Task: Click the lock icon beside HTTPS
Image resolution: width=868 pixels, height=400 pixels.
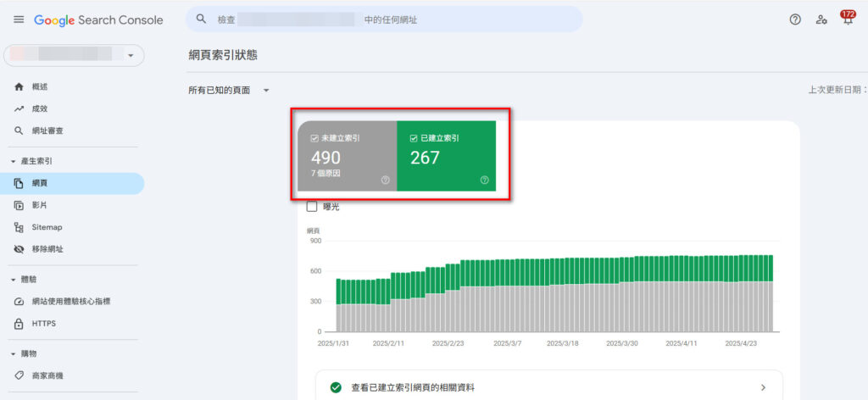Action: tap(19, 324)
